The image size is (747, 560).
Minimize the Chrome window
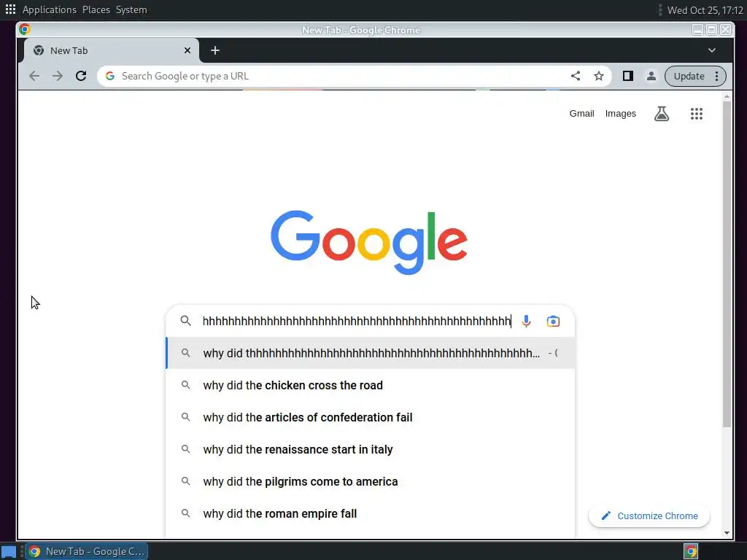pyautogui.click(x=697, y=30)
